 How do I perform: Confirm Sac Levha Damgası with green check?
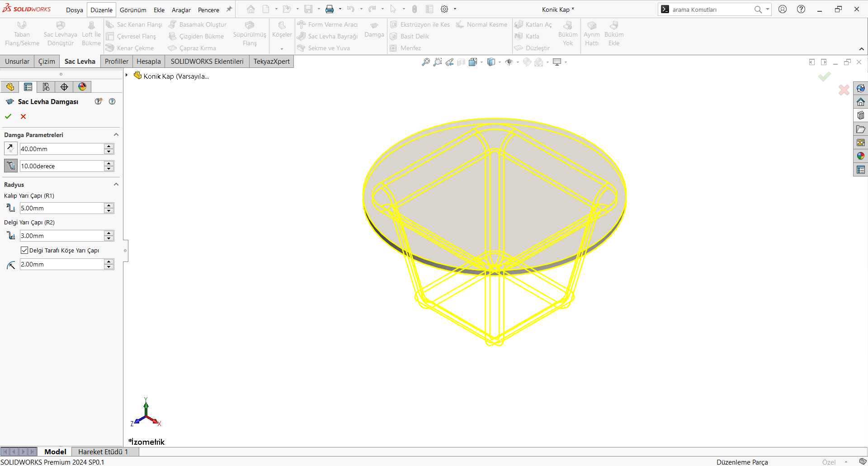point(8,116)
